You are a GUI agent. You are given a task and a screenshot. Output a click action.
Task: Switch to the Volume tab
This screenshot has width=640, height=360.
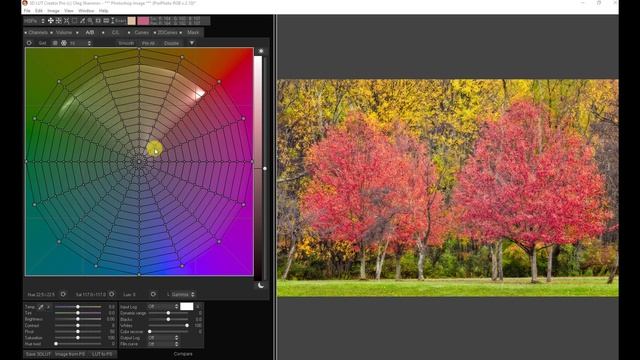(x=64, y=32)
